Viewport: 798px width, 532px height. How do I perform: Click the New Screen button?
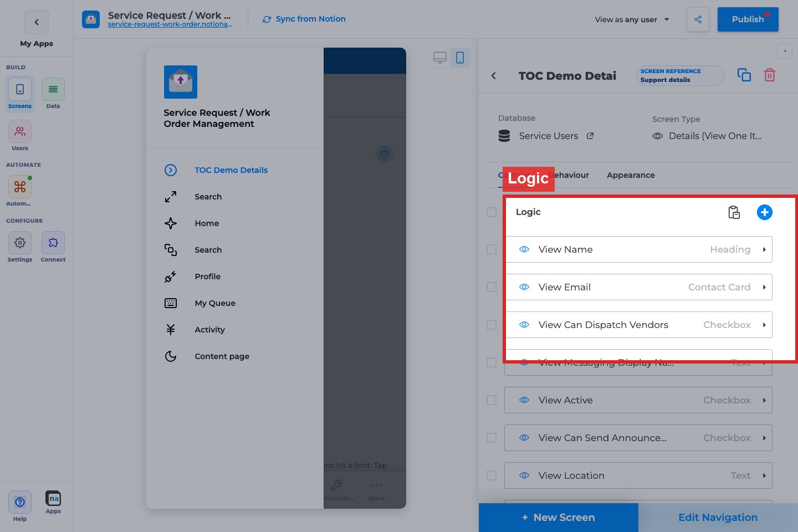(x=559, y=518)
